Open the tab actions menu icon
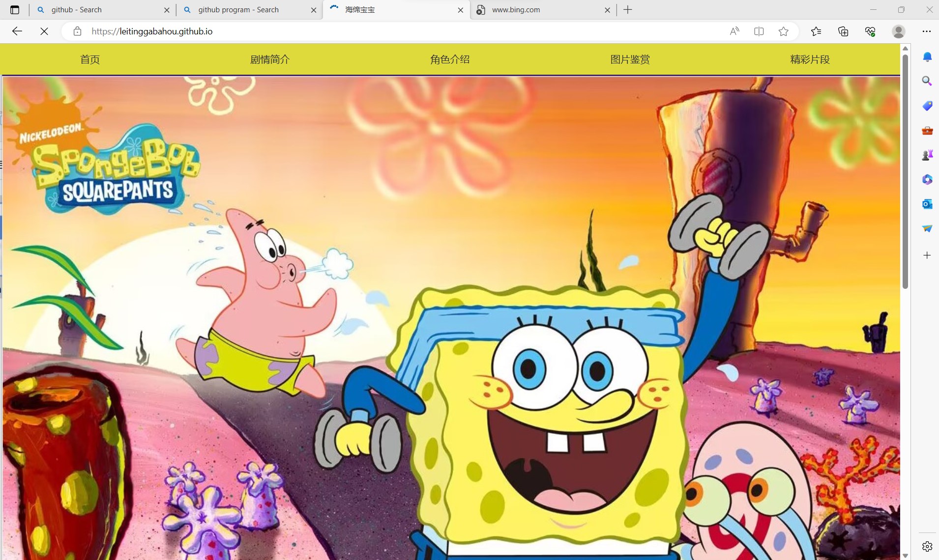 coord(15,10)
